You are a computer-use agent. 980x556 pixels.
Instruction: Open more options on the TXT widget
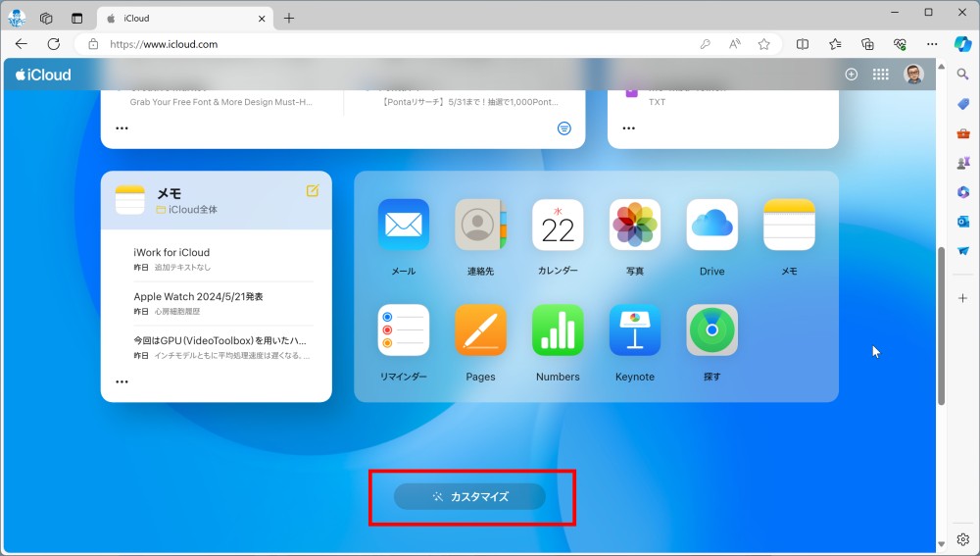629,128
